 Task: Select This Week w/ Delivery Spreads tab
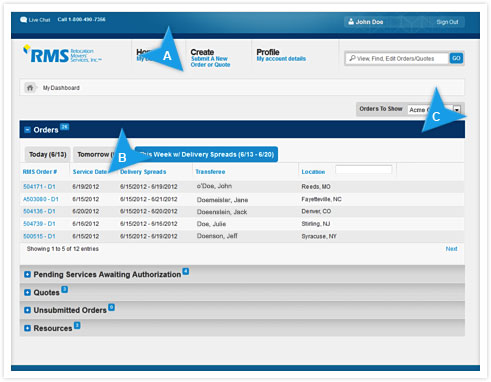tap(206, 154)
